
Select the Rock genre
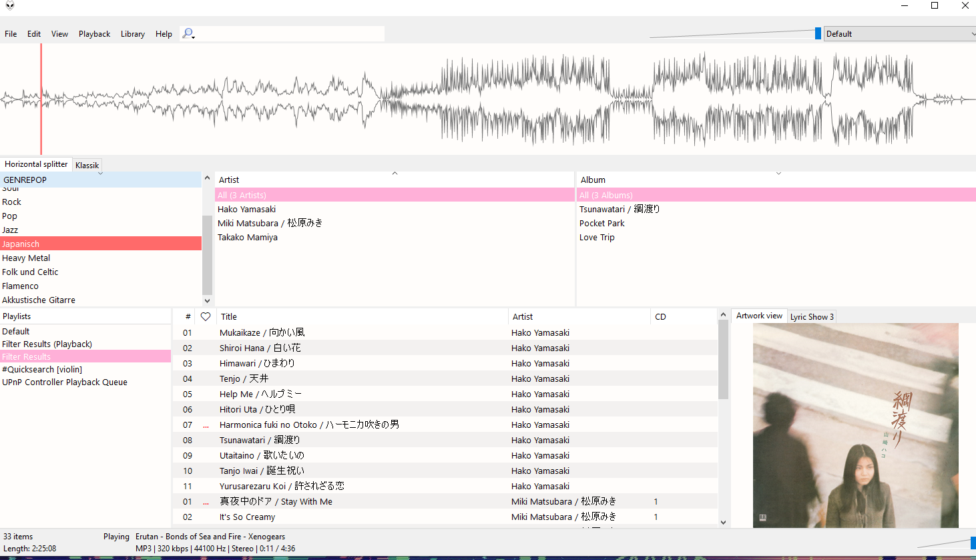(x=100, y=202)
